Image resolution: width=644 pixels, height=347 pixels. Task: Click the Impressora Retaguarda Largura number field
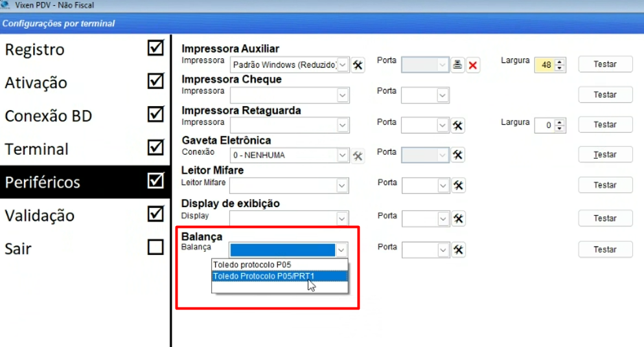click(544, 125)
